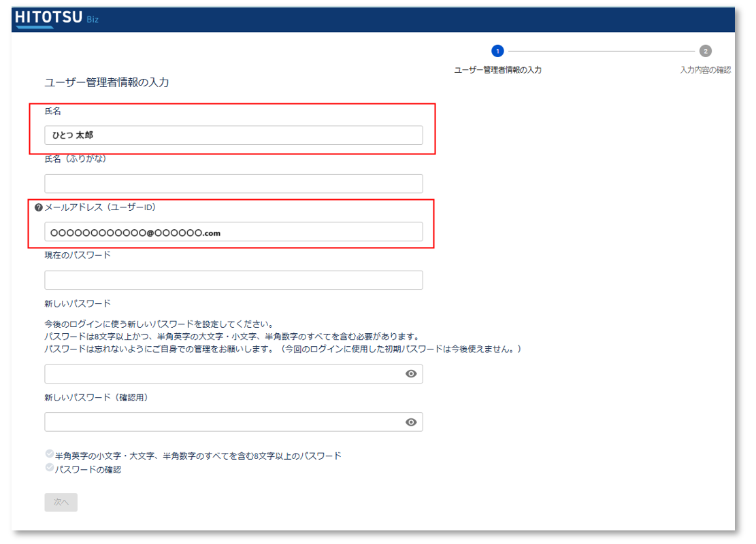Image resolution: width=756 pixels, height=544 pixels.
Task: Click the step 1 circle indicator
Action: pyautogui.click(x=497, y=51)
